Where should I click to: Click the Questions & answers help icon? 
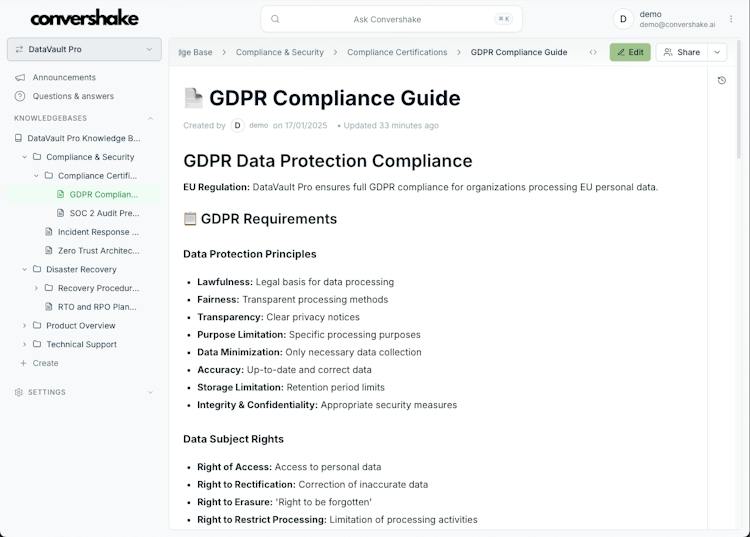[20, 96]
